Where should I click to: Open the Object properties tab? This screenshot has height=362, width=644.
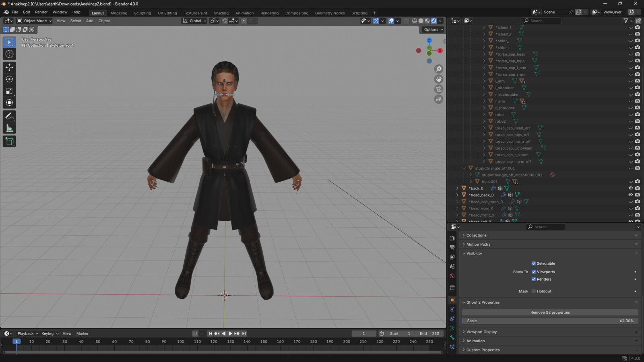coord(452,300)
